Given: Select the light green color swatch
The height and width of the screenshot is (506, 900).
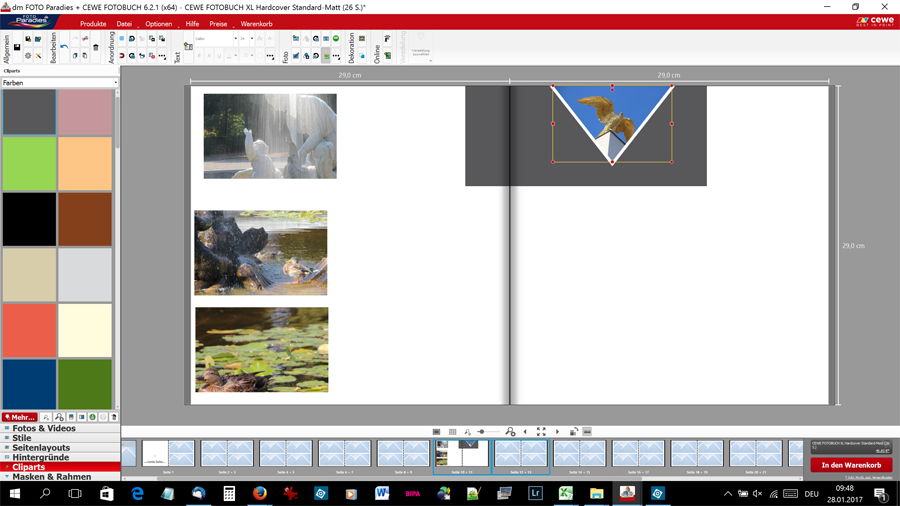Looking at the screenshot, I should (x=29, y=163).
